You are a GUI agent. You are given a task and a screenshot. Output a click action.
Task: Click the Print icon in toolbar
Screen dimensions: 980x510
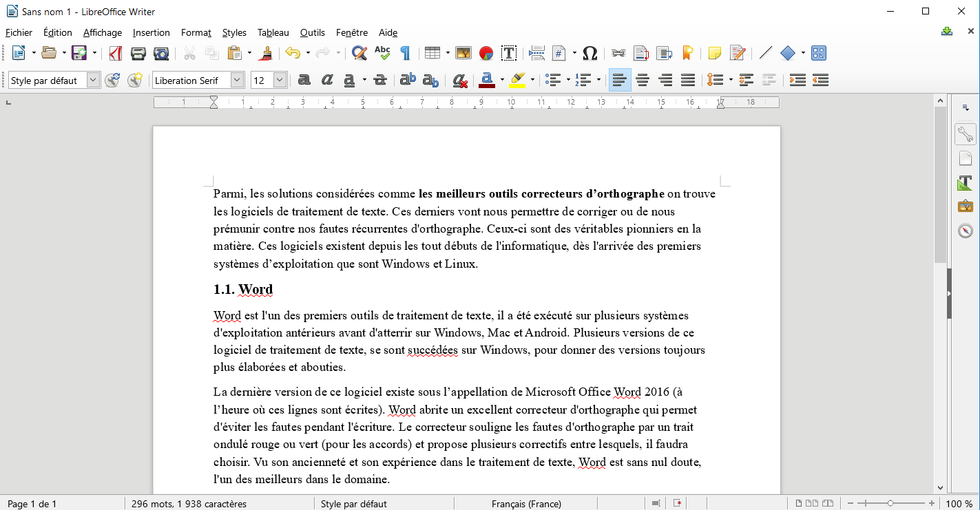138,53
